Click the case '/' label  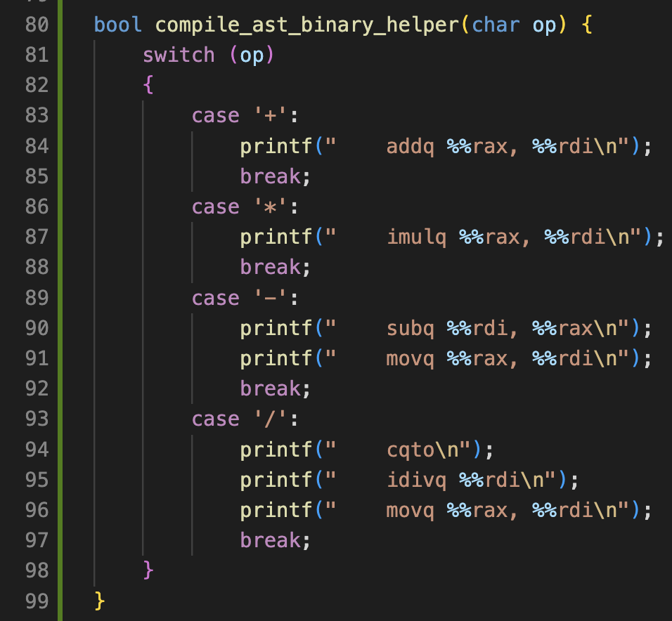[x=245, y=419]
